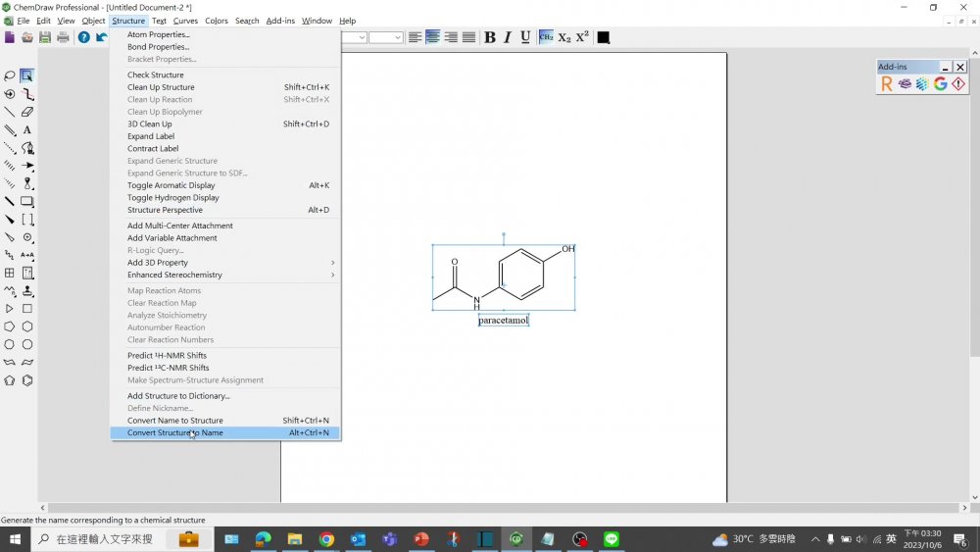Click the Print icon in toolbar
This screenshot has height=552, width=980.
(x=63, y=37)
